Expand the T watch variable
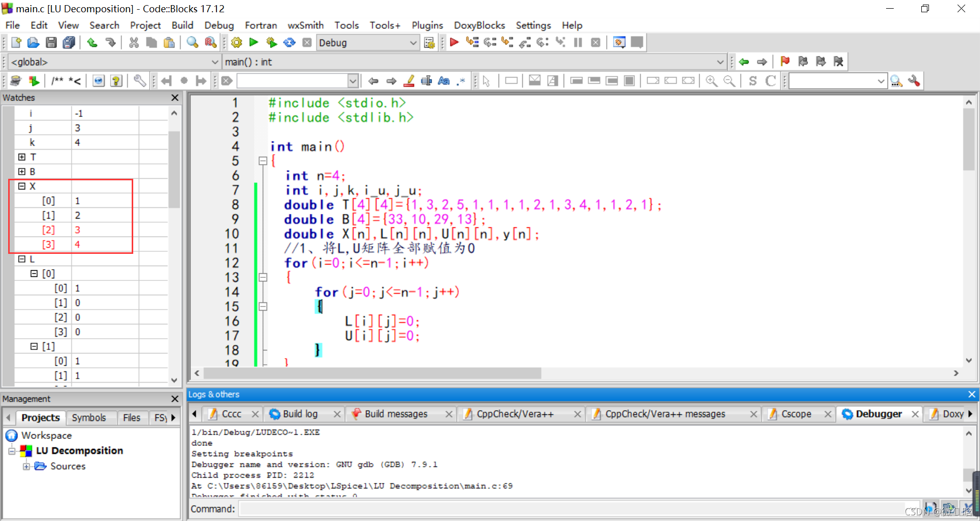 (22, 157)
